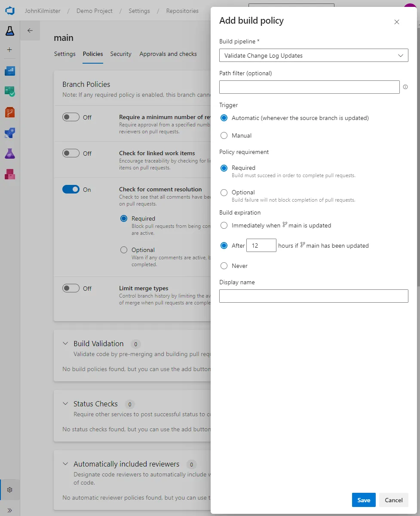The image size is (420, 516).
Task: Cancel the build policy dialog
Action: (394, 500)
